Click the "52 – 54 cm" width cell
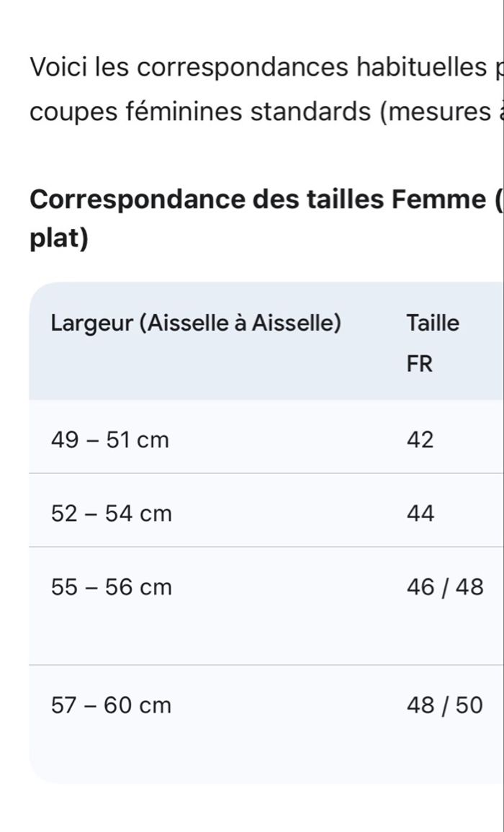Image resolution: width=504 pixels, height=832 pixels. [112, 514]
